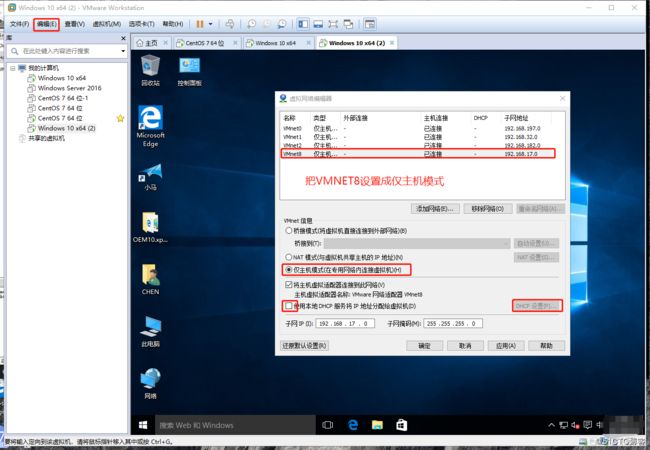Select the VMnet1 row in the network list

(x=417, y=137)
